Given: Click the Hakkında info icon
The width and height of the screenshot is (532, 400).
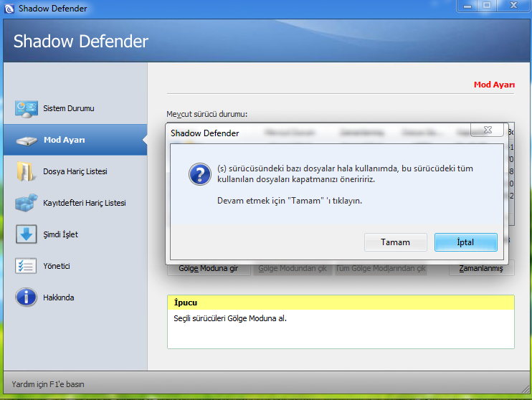Looking at the screenshot, I should (26, 297).
